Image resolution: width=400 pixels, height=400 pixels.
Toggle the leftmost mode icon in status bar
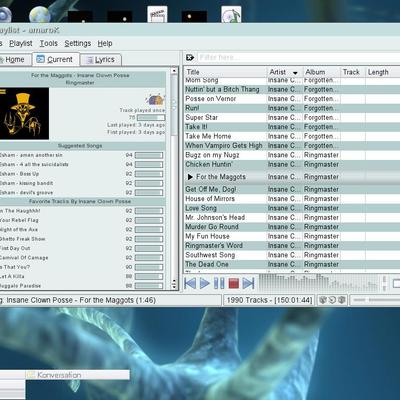[x=323, y=300]
